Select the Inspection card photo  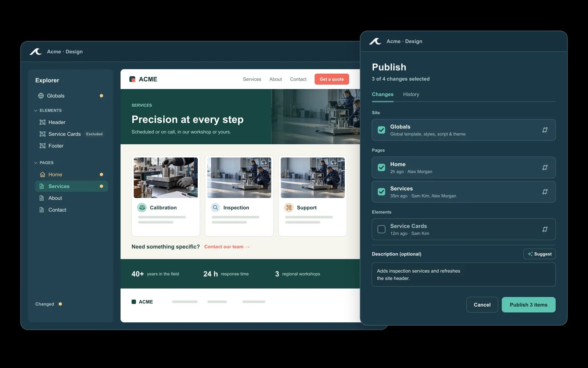[239, 178]
